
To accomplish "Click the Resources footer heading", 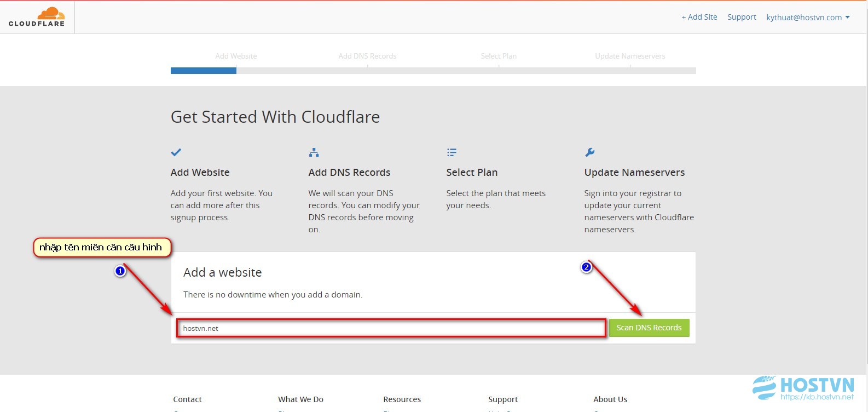I will 402,399.
